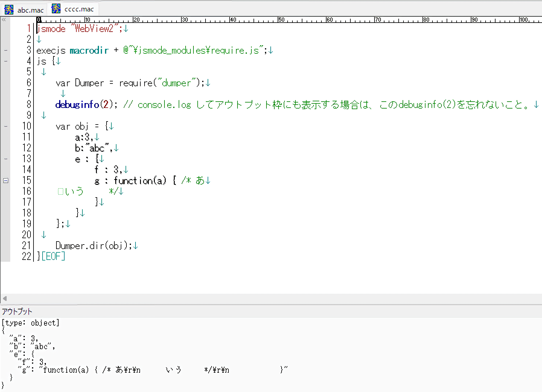
Task: Place cursor on Dumper.dir(obj) statement
Action: pyautogui.click(x=94, y=246)
